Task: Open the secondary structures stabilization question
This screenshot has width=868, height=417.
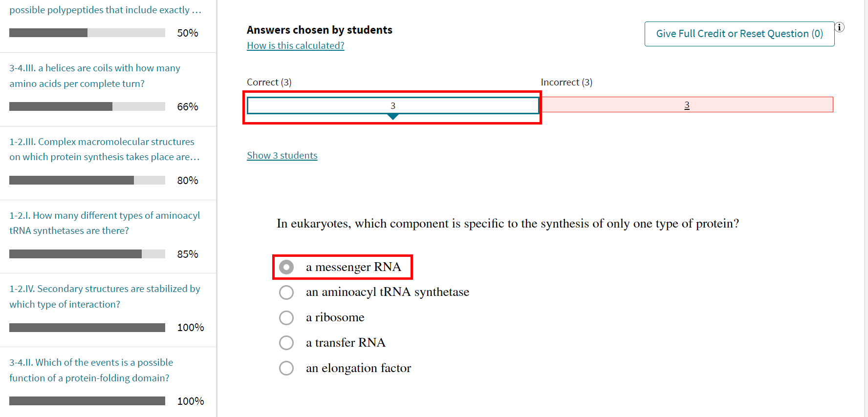Action: coord(104,296)
